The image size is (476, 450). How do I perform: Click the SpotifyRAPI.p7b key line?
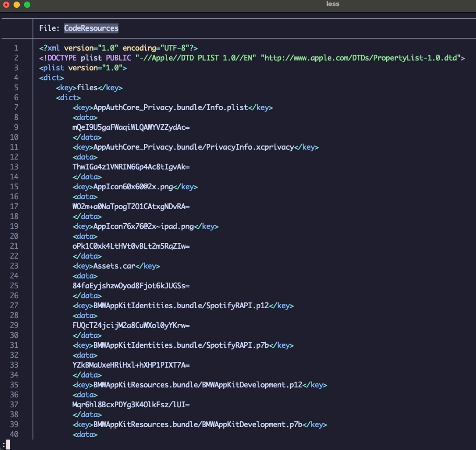[x=183, y=345]
